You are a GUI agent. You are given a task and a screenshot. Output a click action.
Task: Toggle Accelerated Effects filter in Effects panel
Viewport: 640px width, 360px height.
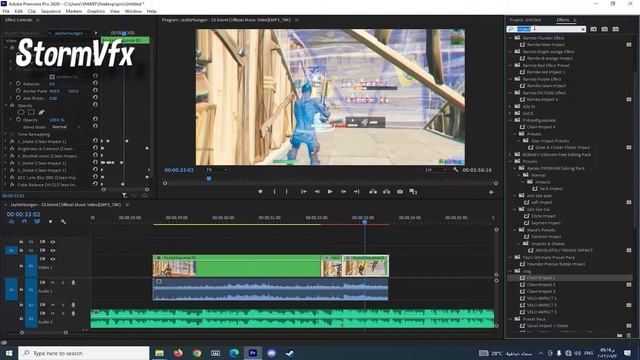(x=593, y=29)
